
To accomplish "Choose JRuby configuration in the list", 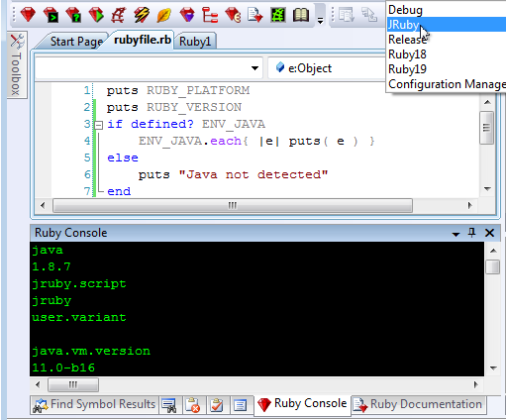I will tap(447, 25).
